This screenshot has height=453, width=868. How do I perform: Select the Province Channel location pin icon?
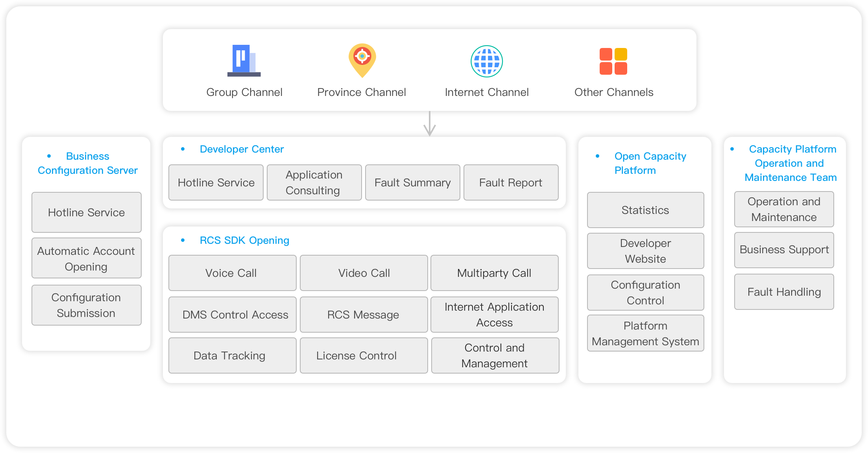tap(362, 61)
